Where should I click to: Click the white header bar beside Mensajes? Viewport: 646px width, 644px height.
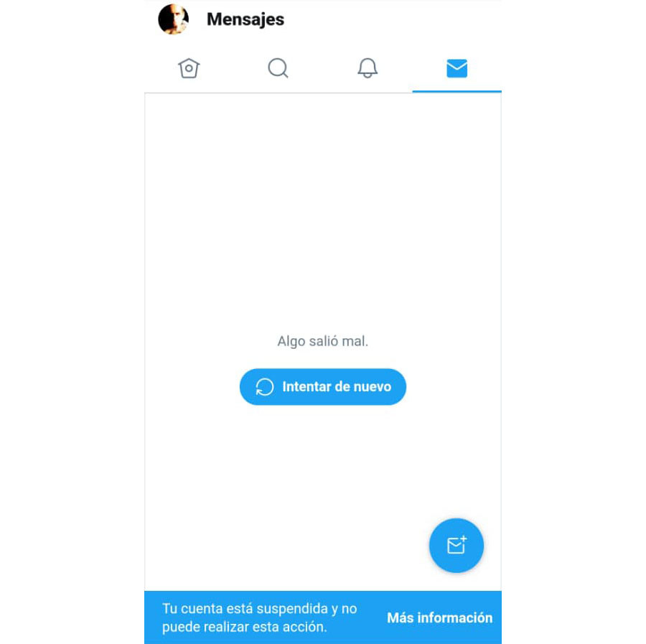coord(391,19)
